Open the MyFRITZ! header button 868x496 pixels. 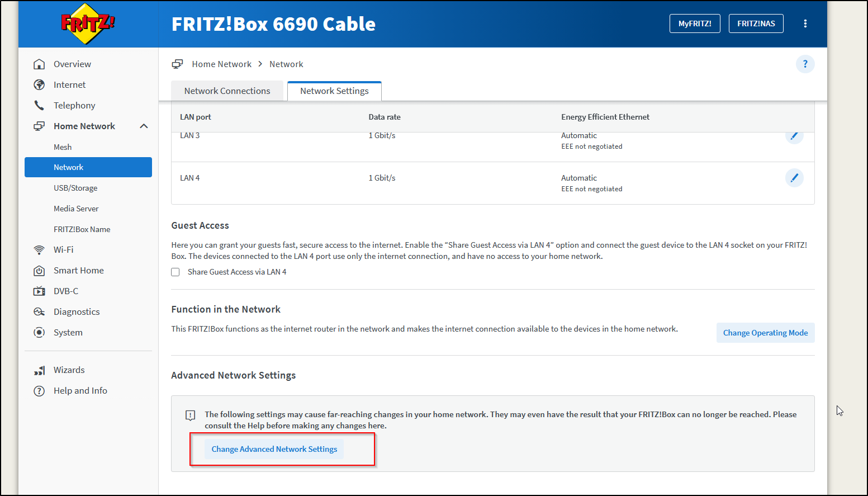point(694,23)
